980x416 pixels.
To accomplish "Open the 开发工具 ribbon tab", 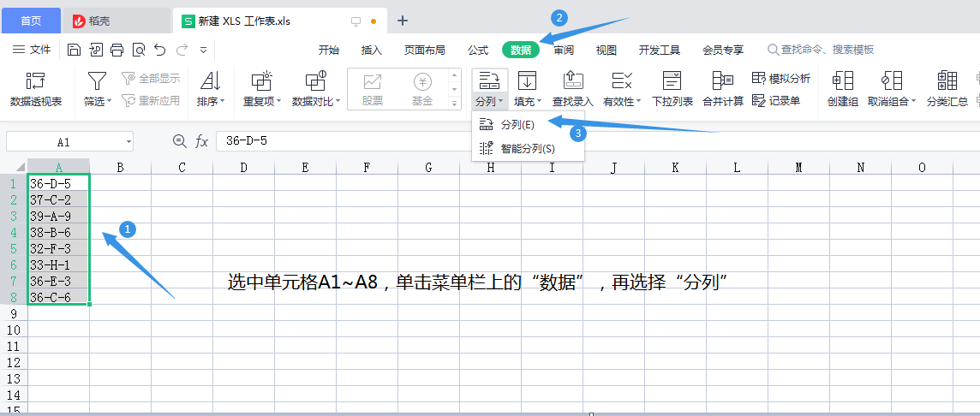I will coord(660,51).
